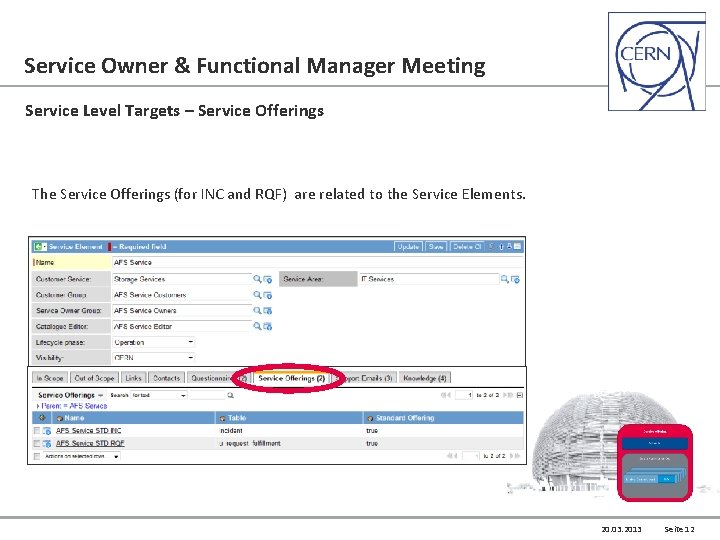The image size is (720, 540).
Task: Go to next page in top pagination
Action: [x=506, y=395]
